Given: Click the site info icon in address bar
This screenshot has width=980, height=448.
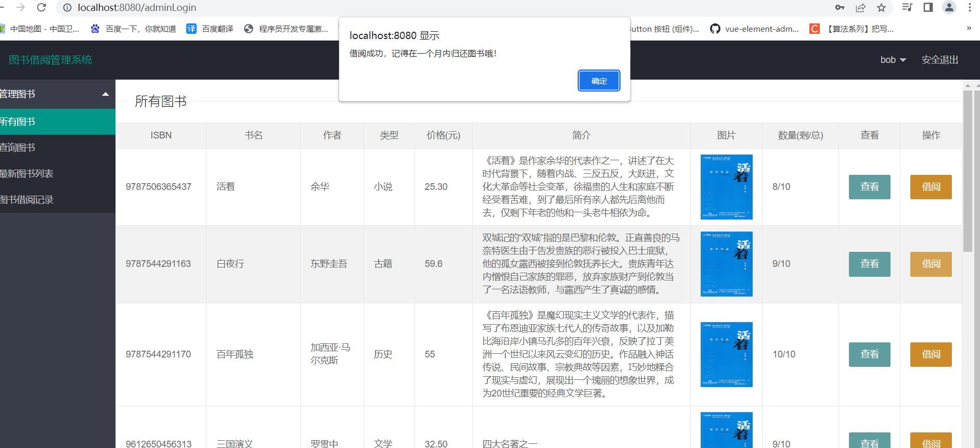Looking at the screenshot, I should (x=67, y=7).
